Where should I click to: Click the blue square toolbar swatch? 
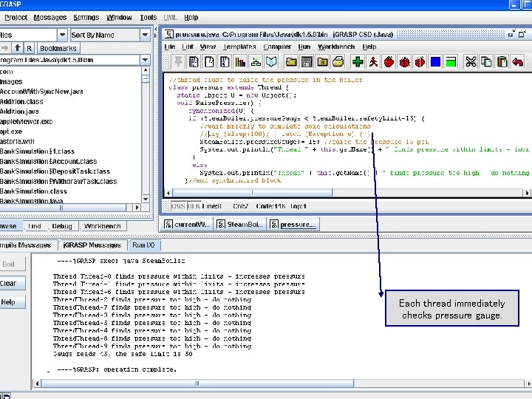435,62
